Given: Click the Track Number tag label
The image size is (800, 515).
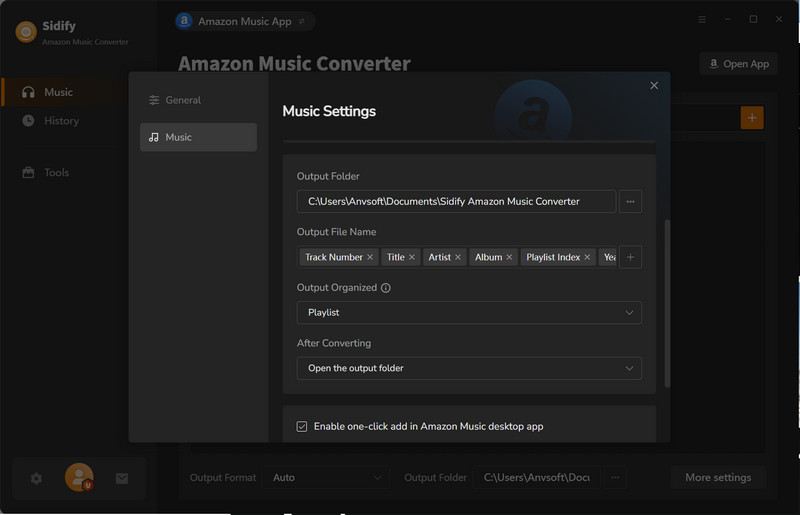Looking at the screenshot, I should pyautogui.click(x=334, y=257).
